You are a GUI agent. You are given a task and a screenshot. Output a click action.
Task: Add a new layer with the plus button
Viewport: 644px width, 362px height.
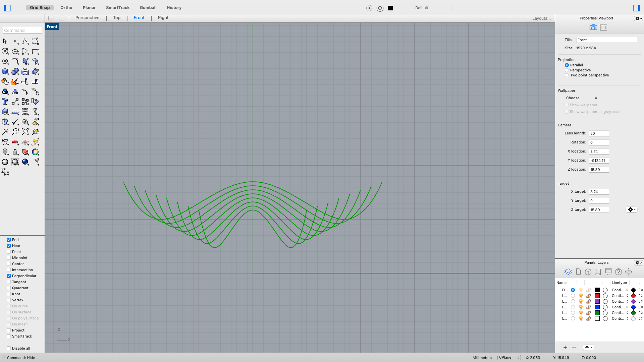565,348
